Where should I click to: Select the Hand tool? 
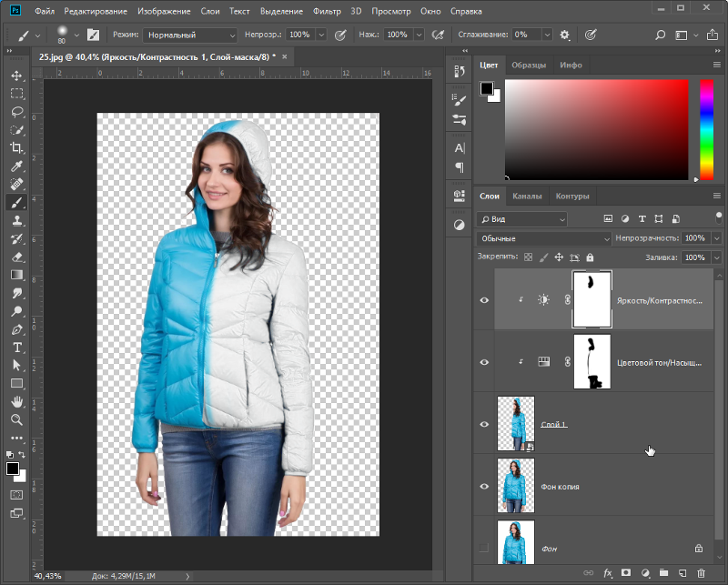tap(16, 401)
